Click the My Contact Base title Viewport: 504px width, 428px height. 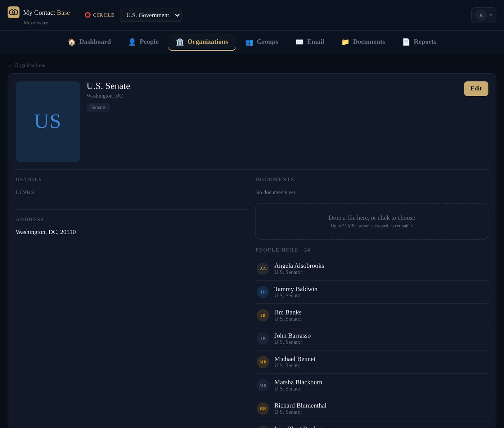point(46,13)
